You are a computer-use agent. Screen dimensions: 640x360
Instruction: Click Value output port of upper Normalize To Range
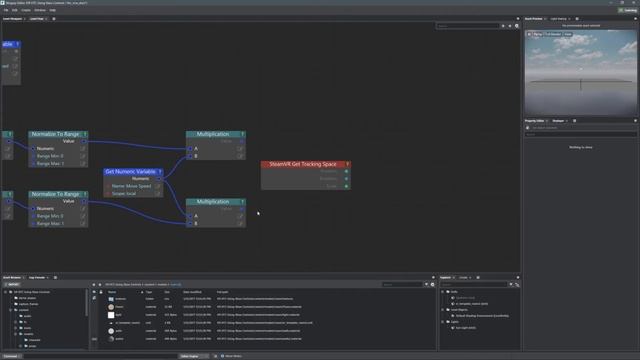pos(84,141)
